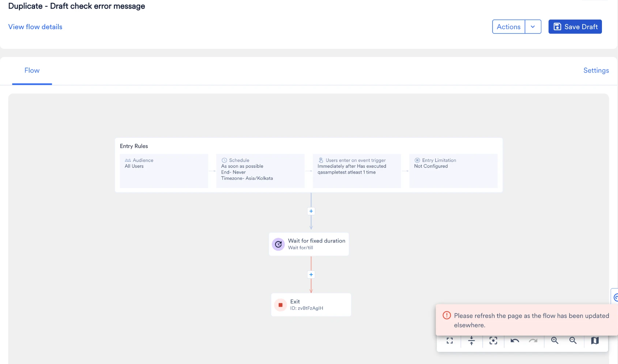Zoom in on the flow canvas

(555, 340)
